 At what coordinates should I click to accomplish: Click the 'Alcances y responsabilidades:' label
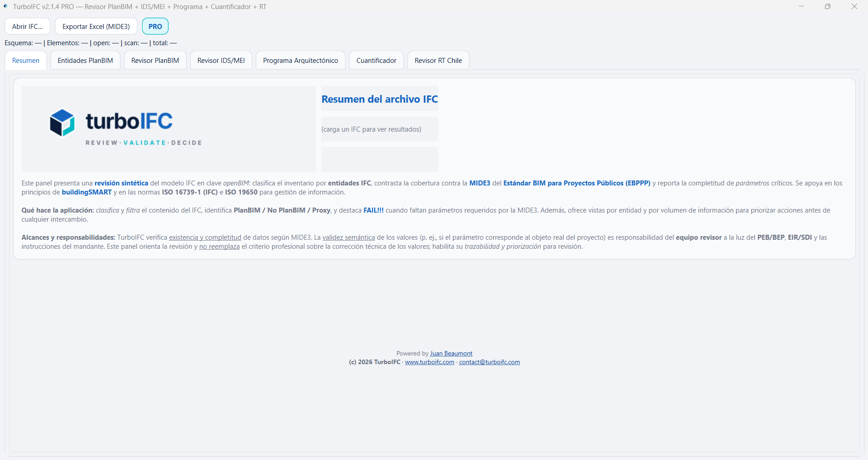click(68, 237)
